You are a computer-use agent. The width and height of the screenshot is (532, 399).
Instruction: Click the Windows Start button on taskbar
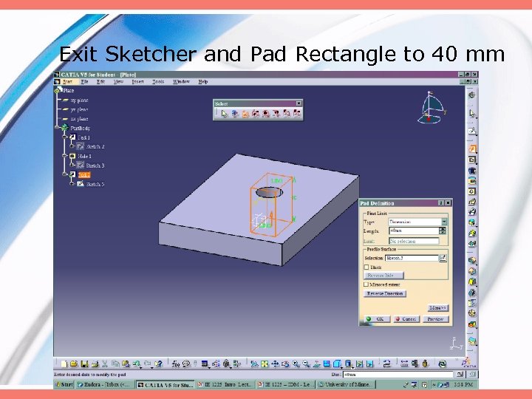tap(64, 384)
